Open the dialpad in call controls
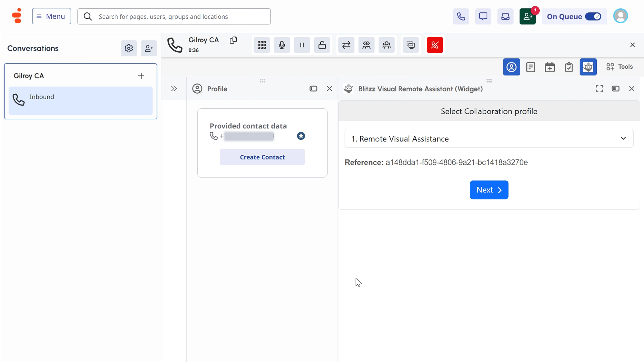644x362 pixels. tap(262, 45)
